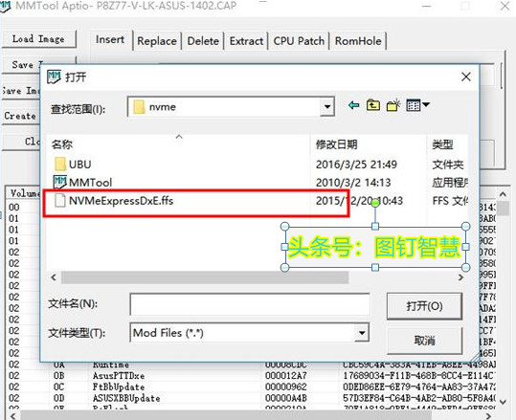Click the 取消 cancel button

(424, 340)
